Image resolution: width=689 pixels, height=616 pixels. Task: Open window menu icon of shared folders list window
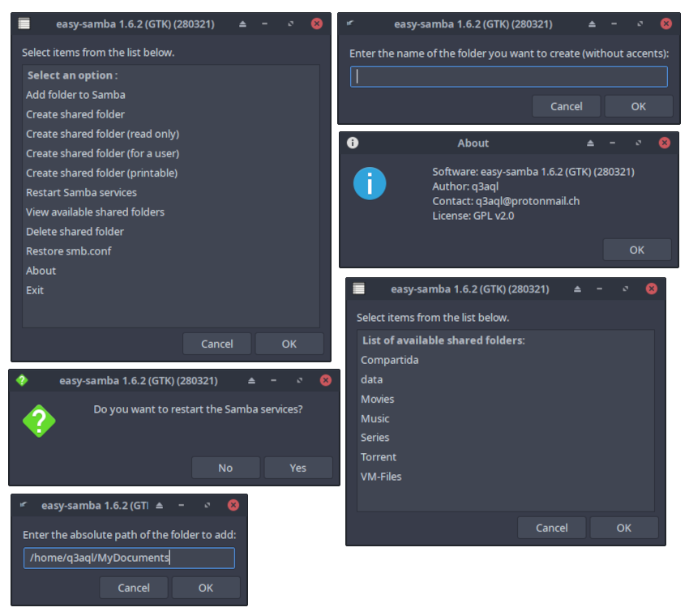click(359, 289)
